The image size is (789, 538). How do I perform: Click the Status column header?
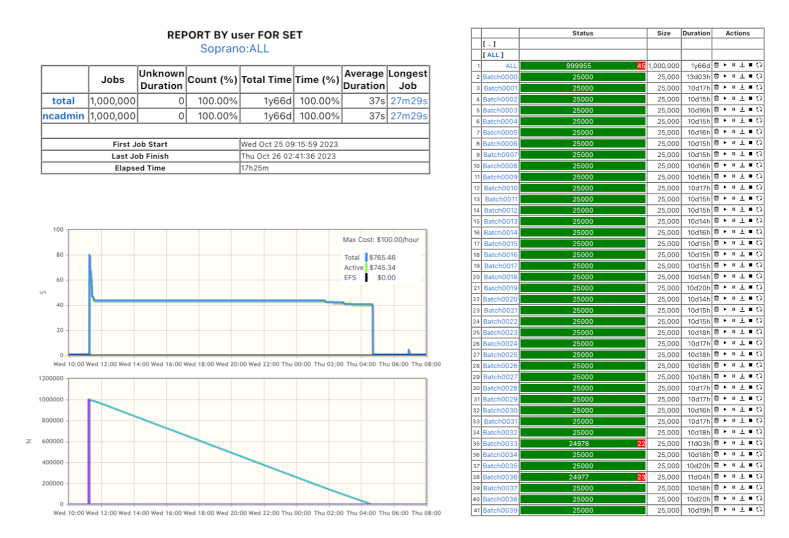(583, 33)
